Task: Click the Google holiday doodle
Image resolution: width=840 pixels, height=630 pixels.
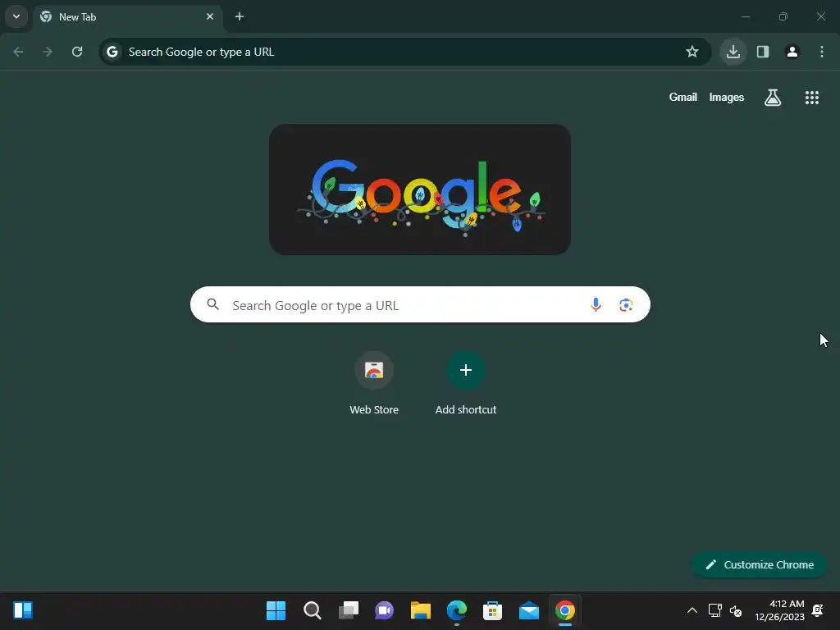Action: point(420,189)
